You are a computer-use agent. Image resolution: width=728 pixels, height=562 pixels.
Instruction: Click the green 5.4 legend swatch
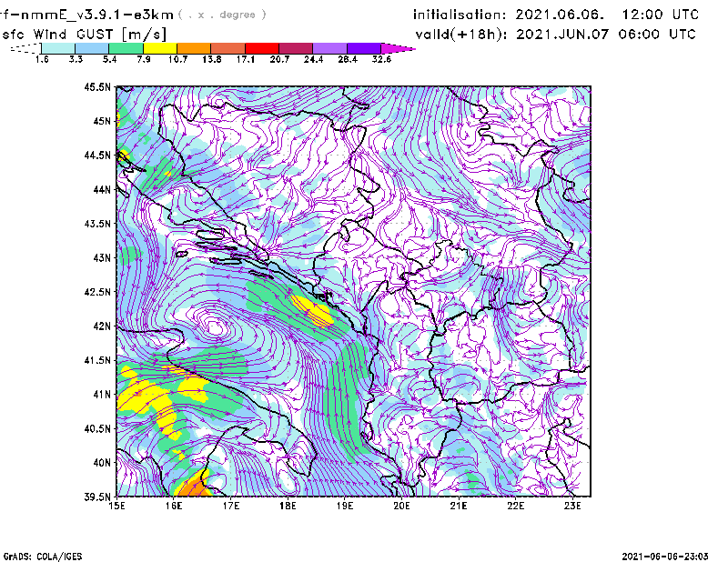[x=126, y=48]
